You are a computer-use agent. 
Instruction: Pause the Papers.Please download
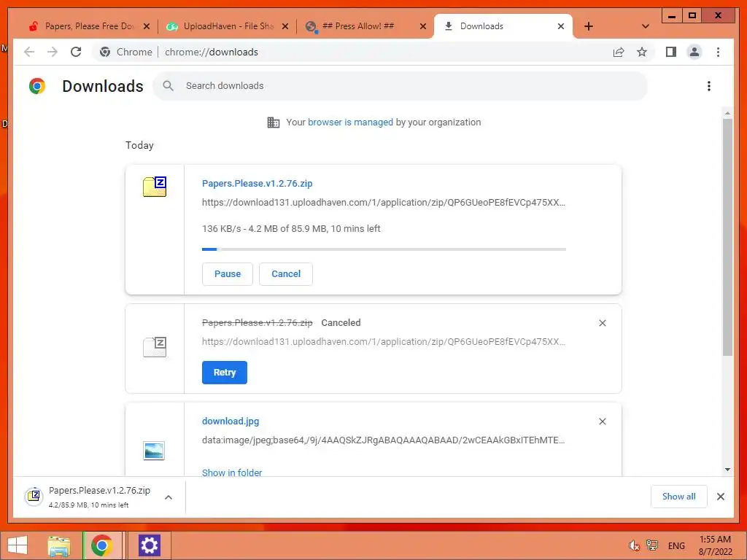(x=228, y=274)
